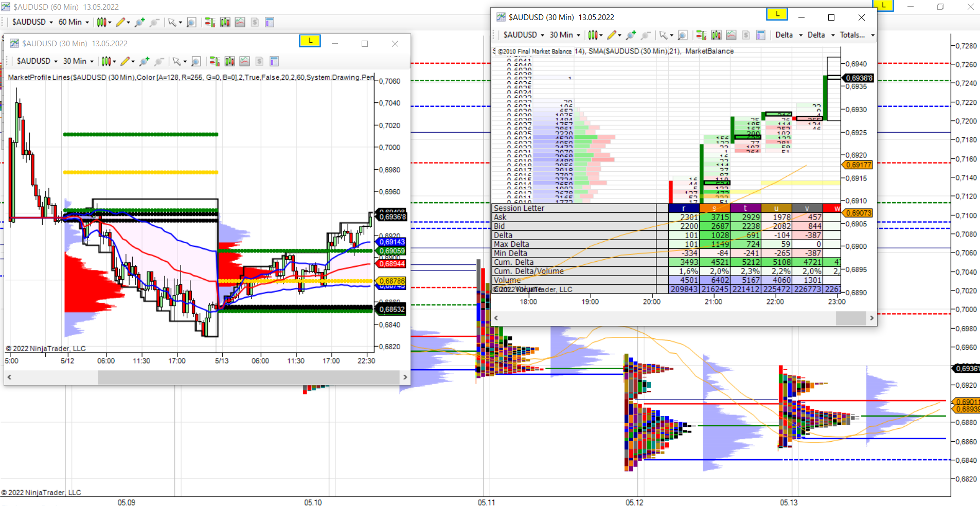Open the Totals... dropdown
Image resolution: width=980 pixels, height=506 pixels.
(x=857, y=35)
